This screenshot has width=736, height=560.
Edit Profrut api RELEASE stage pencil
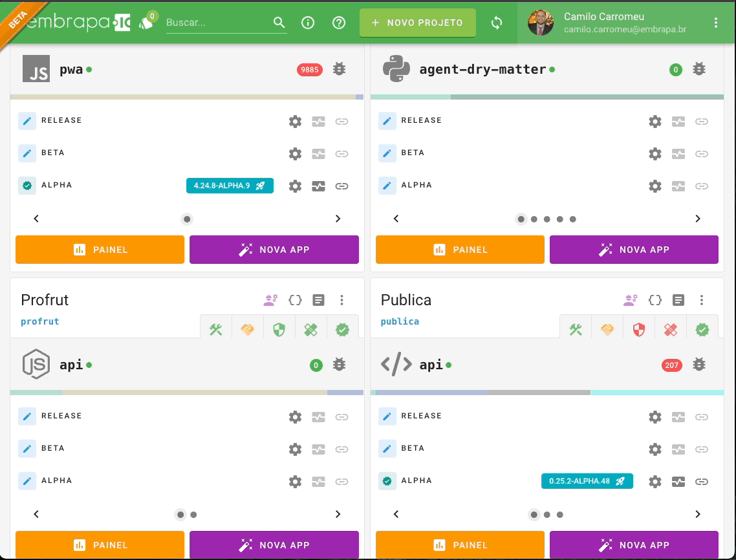tap(27, 416)
